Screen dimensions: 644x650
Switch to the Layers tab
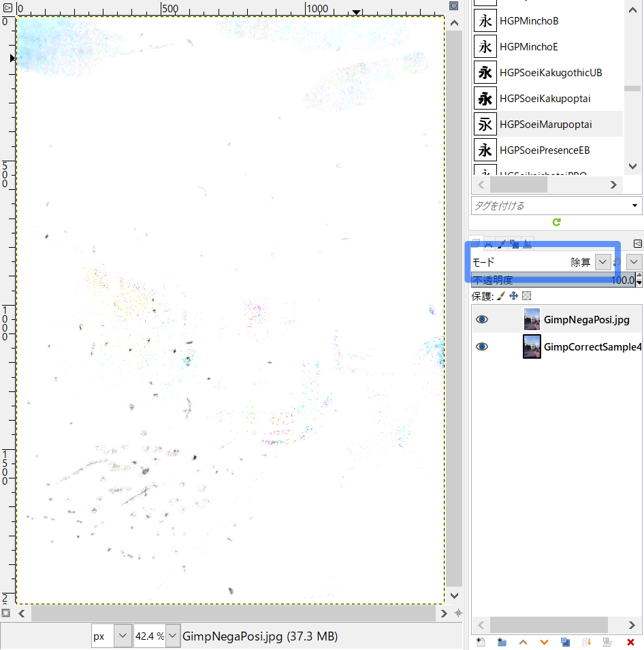[476, 244]
